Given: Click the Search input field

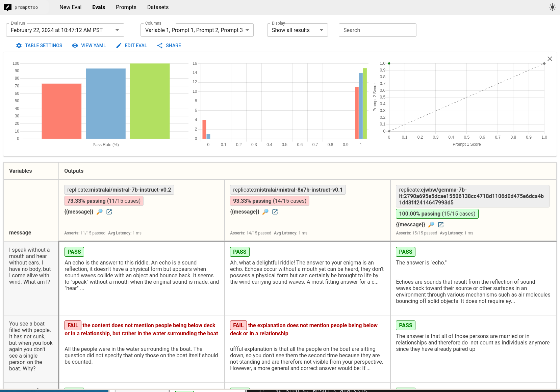Looking at the screenshot, I should 377,30.
